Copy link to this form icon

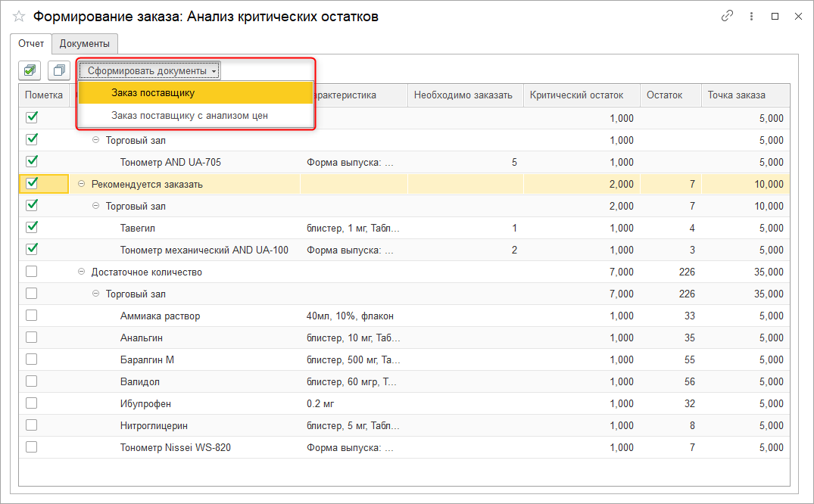(x=728, y=16)
